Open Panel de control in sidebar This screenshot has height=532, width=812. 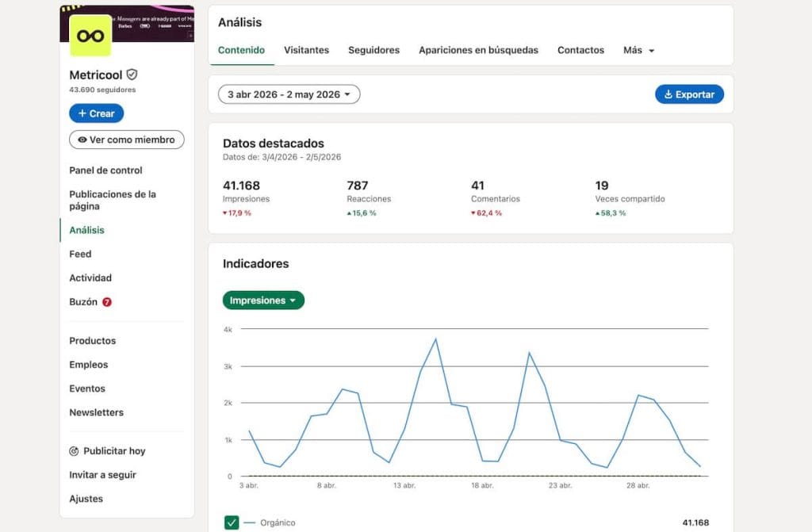(105, 170)
